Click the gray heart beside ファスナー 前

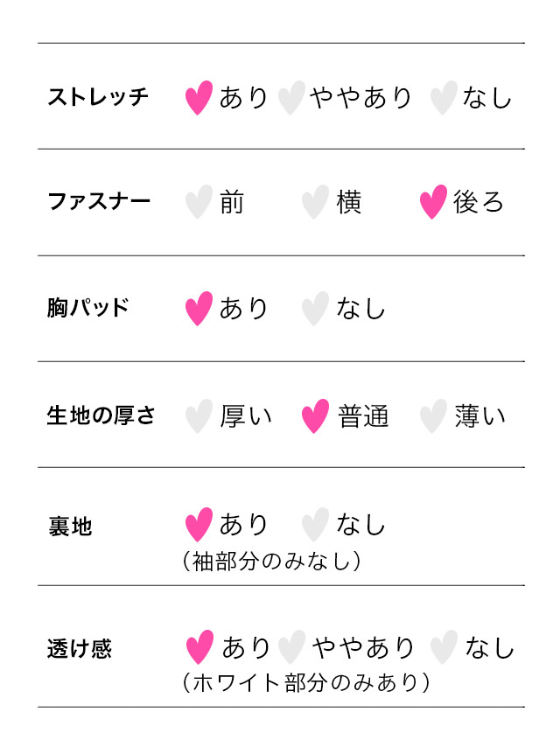tap(199, 202)
